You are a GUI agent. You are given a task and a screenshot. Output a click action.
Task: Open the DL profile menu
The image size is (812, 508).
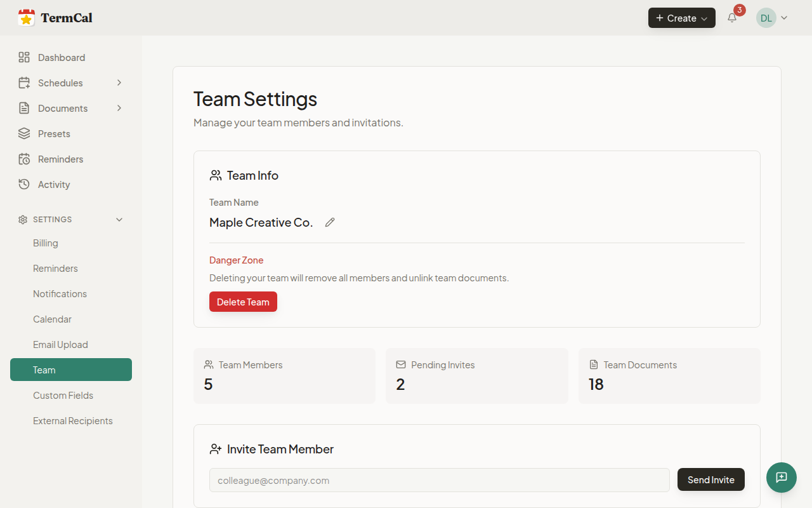771,18
